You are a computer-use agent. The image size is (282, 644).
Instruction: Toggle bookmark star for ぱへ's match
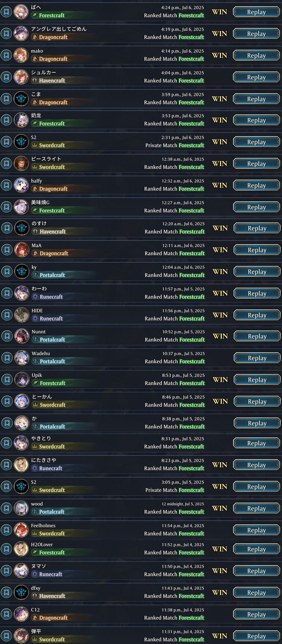pyautogui.click(x=6, y=12)
